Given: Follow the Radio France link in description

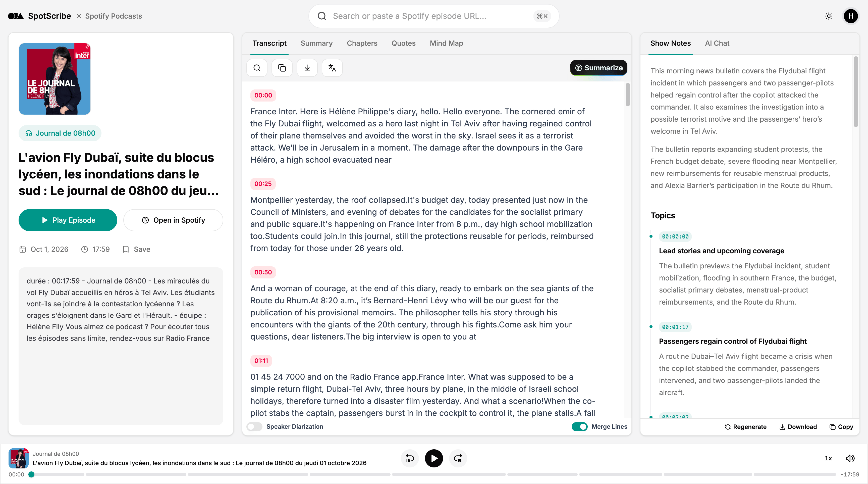Looking at the screenshot, I should (188, 338).
